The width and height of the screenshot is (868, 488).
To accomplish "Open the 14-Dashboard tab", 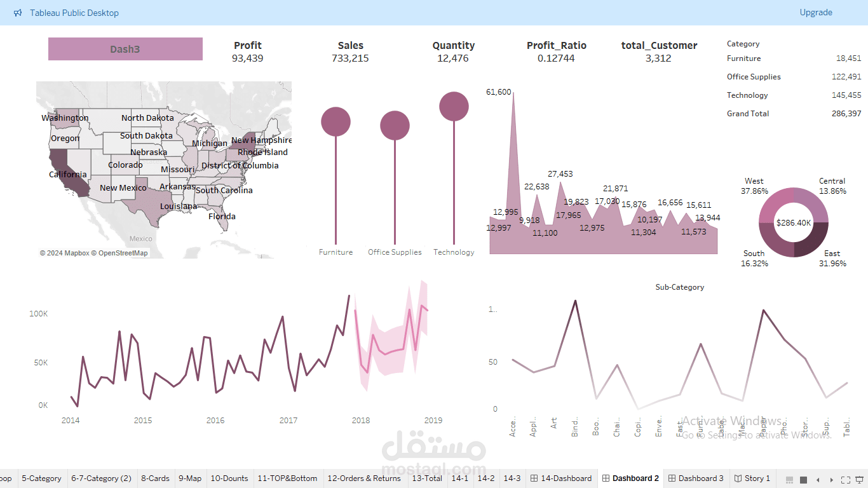I will tap(561, 478).
